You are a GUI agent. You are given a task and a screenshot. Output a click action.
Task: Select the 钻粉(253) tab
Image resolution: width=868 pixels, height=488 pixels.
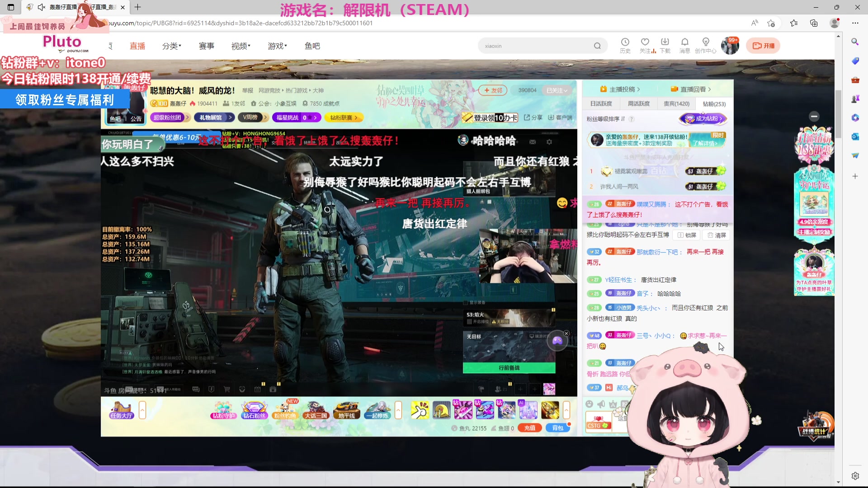point(714,104)
